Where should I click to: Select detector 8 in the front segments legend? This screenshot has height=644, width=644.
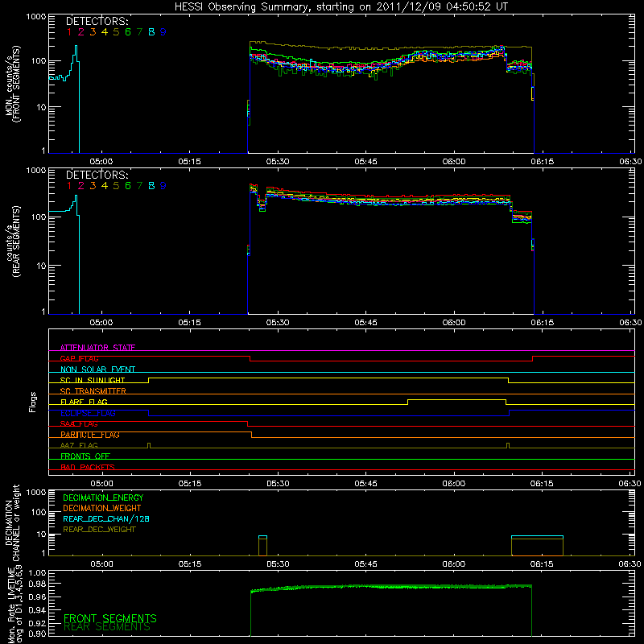(151, 32)
